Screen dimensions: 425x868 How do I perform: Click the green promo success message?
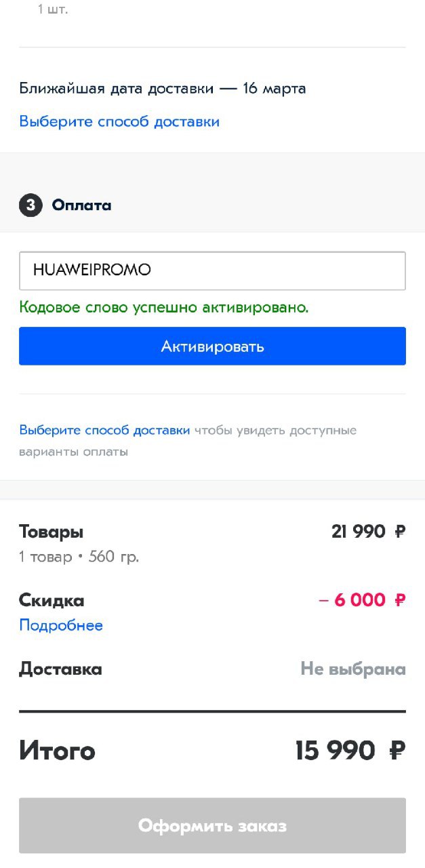point(164,307)
